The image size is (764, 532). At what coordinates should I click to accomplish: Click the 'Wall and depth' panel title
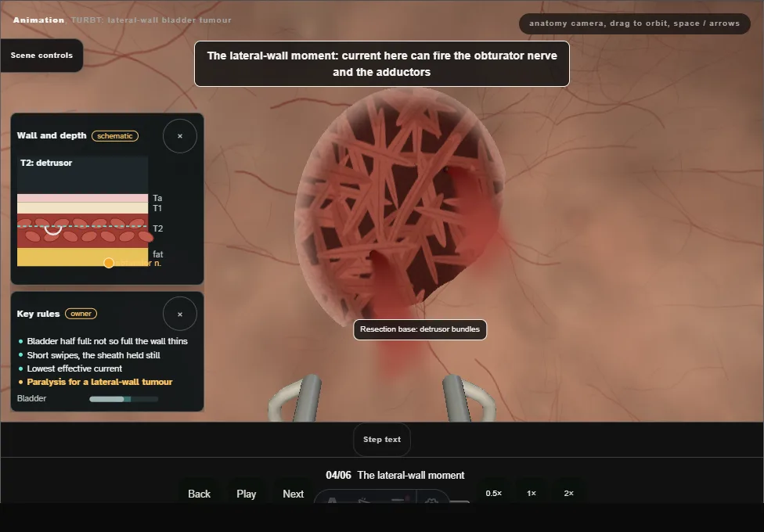point(52,135)
